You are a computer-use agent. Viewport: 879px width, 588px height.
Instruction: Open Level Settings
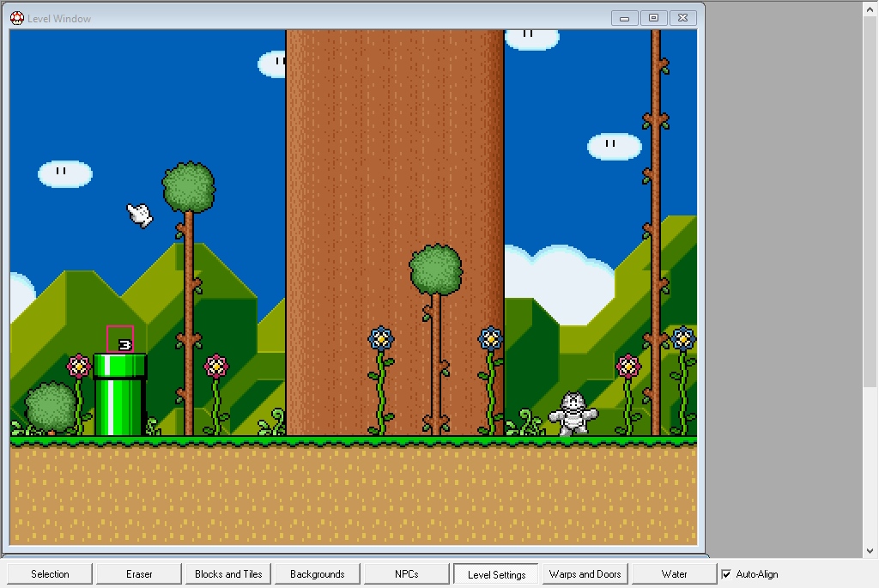(x=496, y=574)
